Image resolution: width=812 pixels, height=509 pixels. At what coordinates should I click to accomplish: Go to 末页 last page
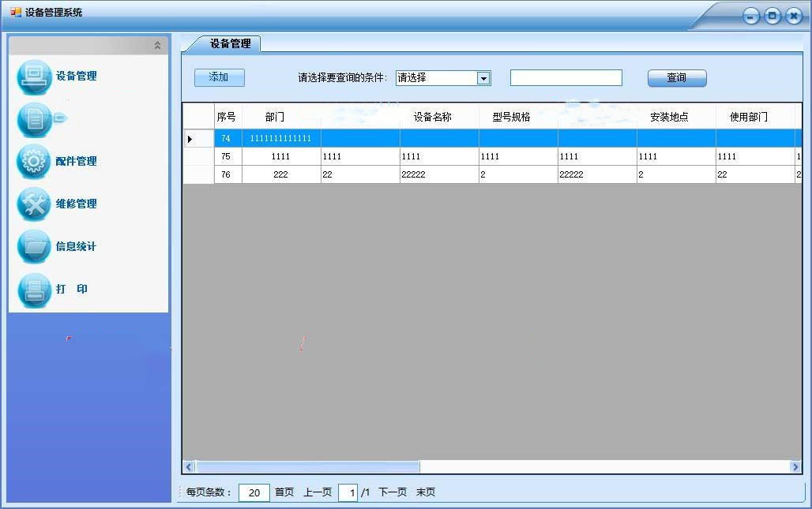point(426,492)
